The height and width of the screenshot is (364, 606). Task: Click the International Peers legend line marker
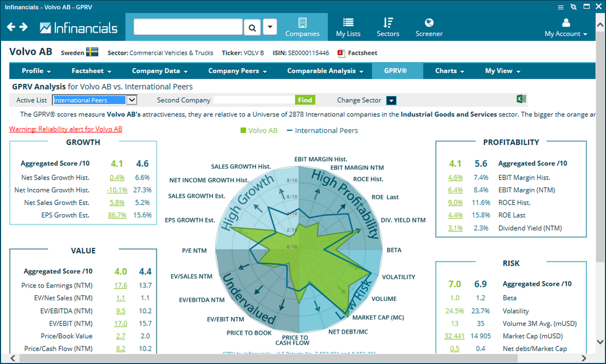[x=289, y=130]
